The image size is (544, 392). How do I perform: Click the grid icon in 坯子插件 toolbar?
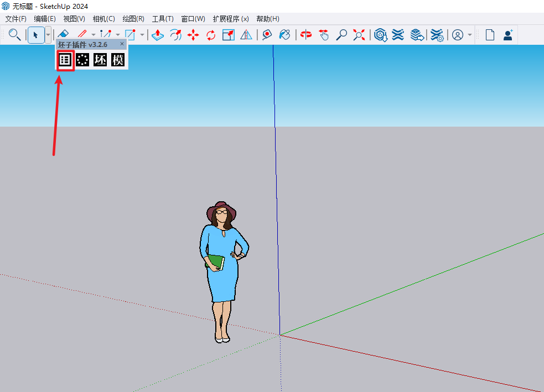pos(65,60)
